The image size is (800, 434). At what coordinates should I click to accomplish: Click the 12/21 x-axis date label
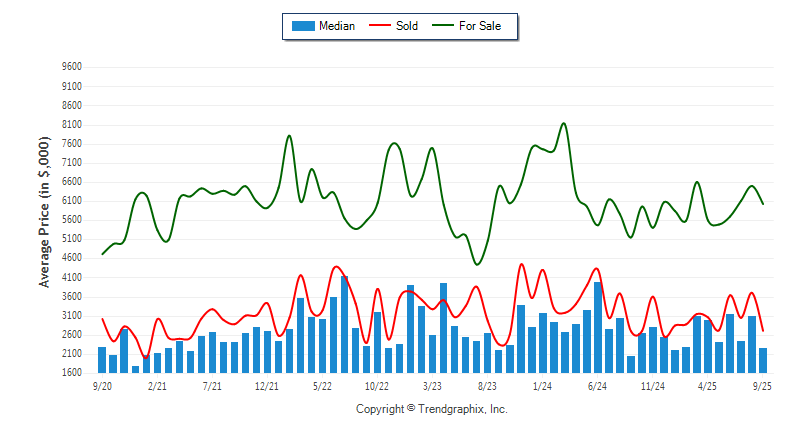[x=266, y=384]
